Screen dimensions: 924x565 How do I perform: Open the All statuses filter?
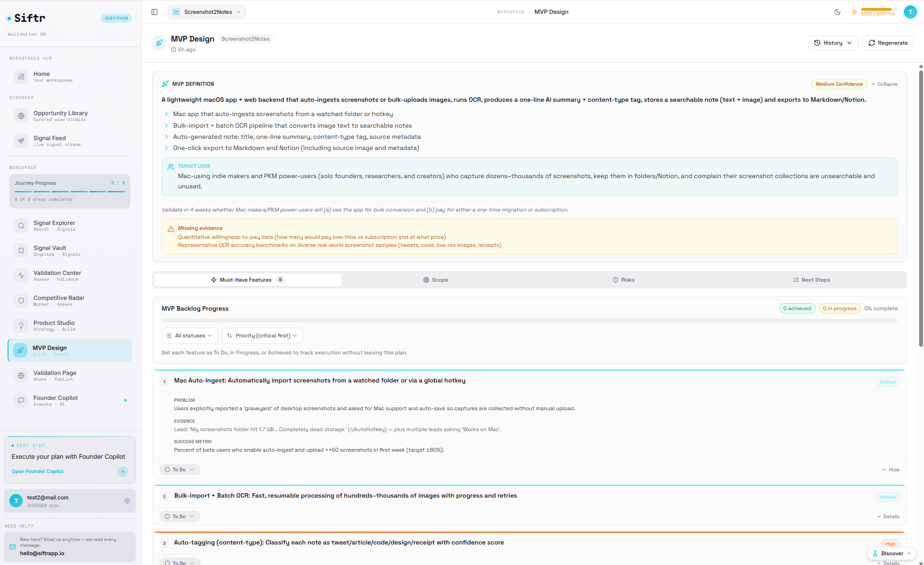point(189,336)
